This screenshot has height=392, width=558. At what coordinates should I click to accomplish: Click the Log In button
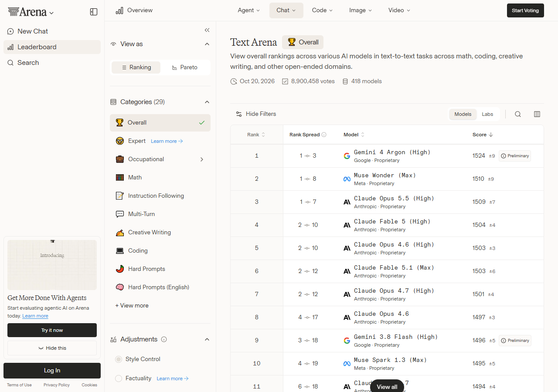point(52,371)
